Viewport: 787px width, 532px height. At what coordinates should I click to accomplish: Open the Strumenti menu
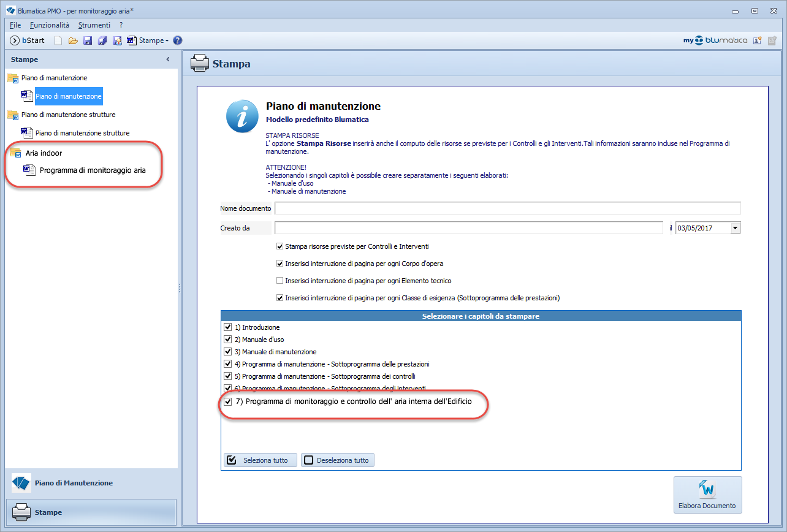click(94, 25)
